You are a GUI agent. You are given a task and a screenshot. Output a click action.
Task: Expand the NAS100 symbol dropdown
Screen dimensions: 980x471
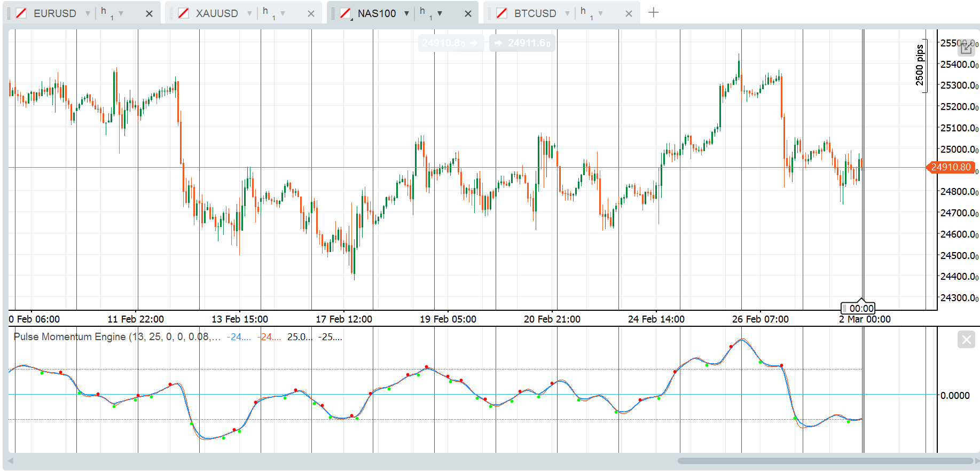point(406,13)
